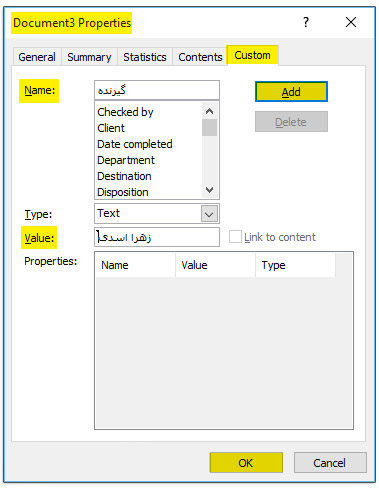Click the Value input field
This screenshot has width=379, height=488.
[157, 237]
